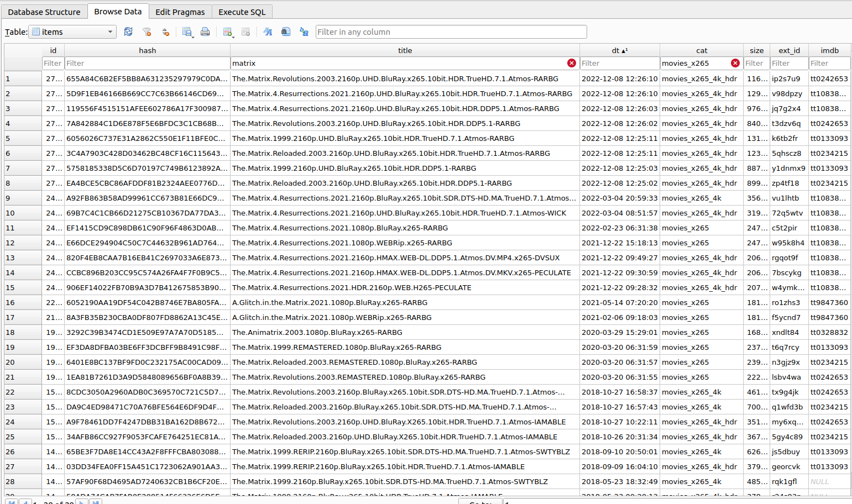Select ext_id cell 'ip2s7u9'

point(790,78)
